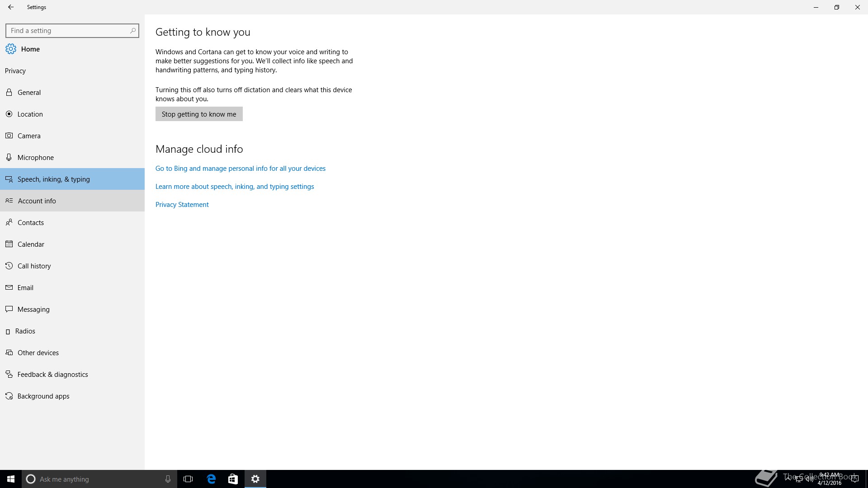Screen dimensions: 868x488
Task: Open the taskbar clock showing 9:42 AM
Action: click(x=830, y=479)
